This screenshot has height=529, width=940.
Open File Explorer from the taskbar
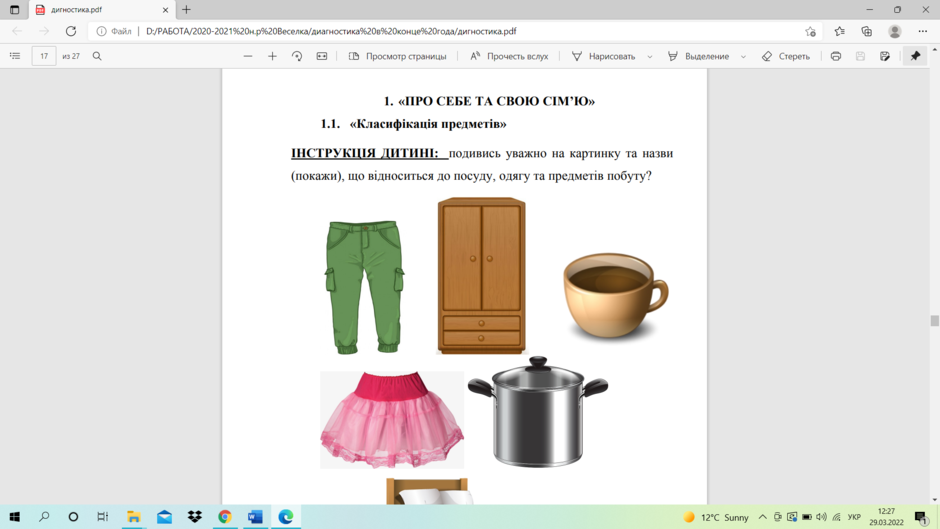(x=134, y=516)
